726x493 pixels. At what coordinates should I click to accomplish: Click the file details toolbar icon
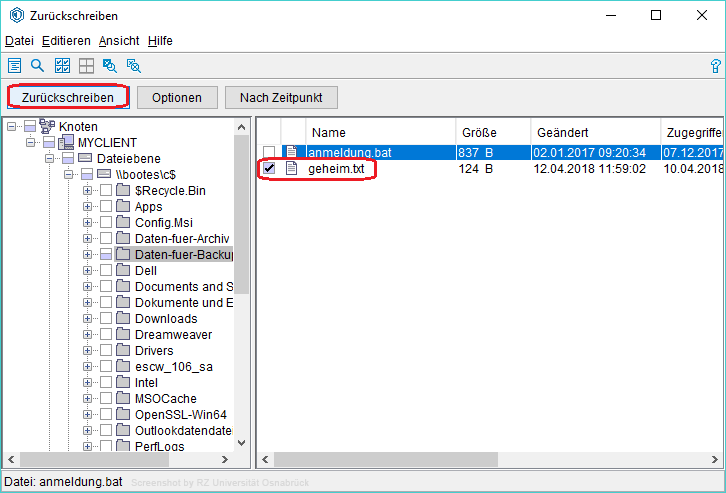pos(15,66)
